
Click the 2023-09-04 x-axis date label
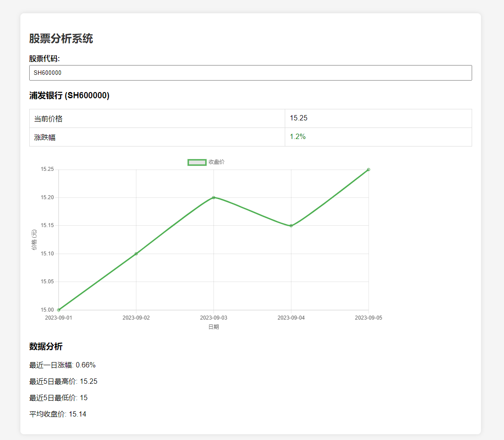click(x=291, y=318)
